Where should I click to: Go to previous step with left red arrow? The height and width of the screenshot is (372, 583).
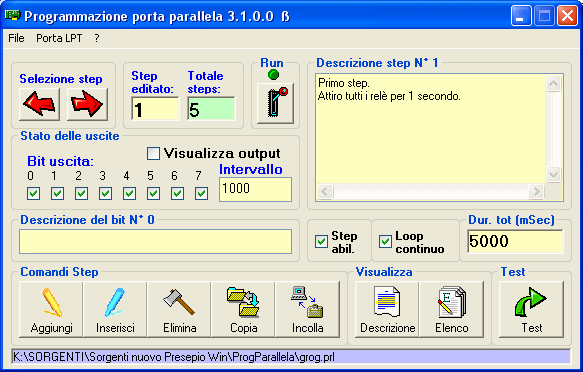(x=39, y=104)
